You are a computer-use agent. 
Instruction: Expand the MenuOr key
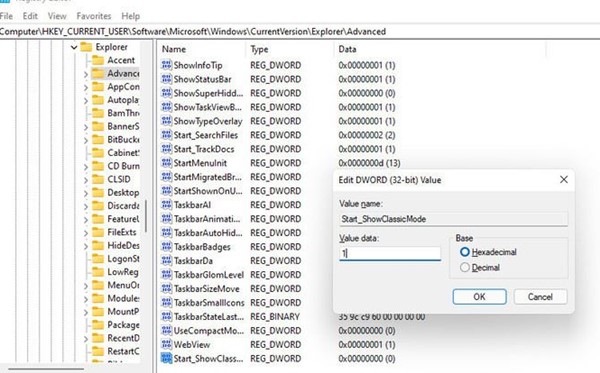(x=86, y=286)
